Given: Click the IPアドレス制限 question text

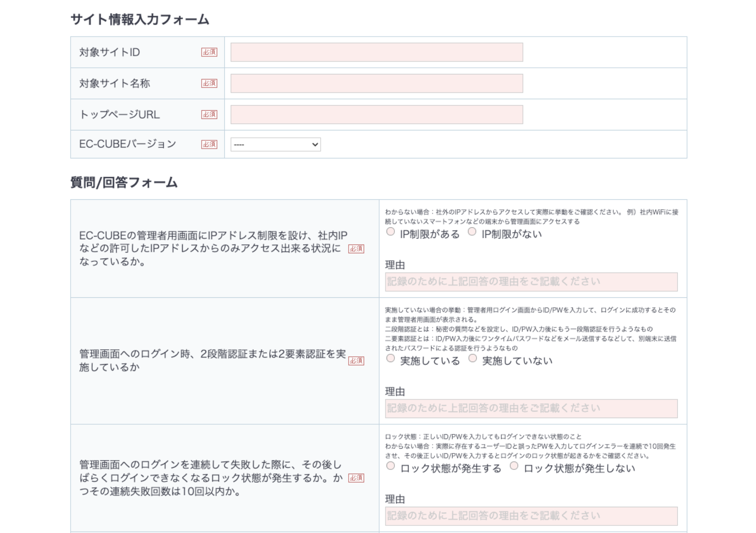Looking at the screenshot, I should point(213,249).
